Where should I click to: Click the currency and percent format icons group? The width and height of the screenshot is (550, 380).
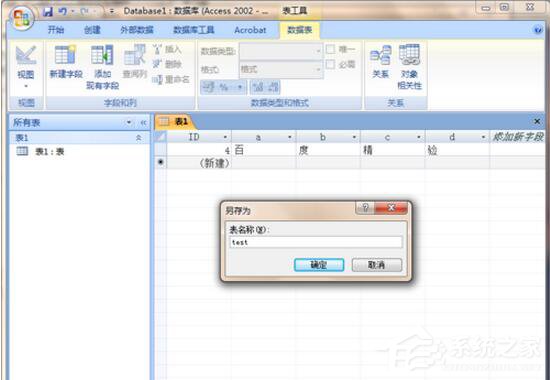click(x=223, y=87)
